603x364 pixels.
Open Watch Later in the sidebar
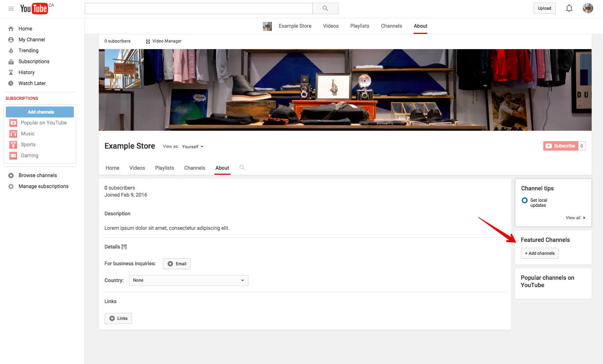tap(32, 83)
